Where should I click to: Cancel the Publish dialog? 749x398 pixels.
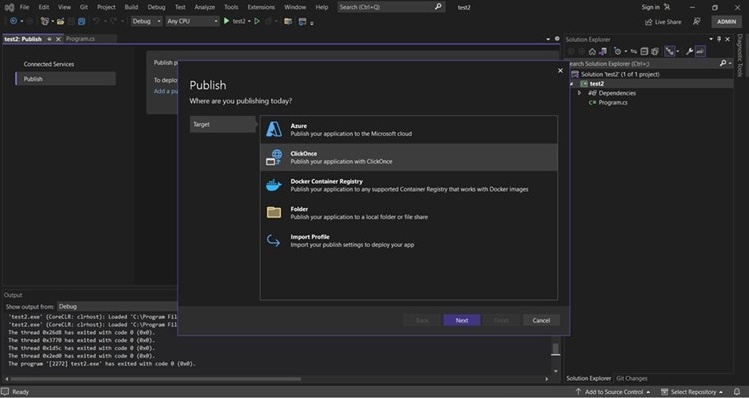[x=541, y=321]
